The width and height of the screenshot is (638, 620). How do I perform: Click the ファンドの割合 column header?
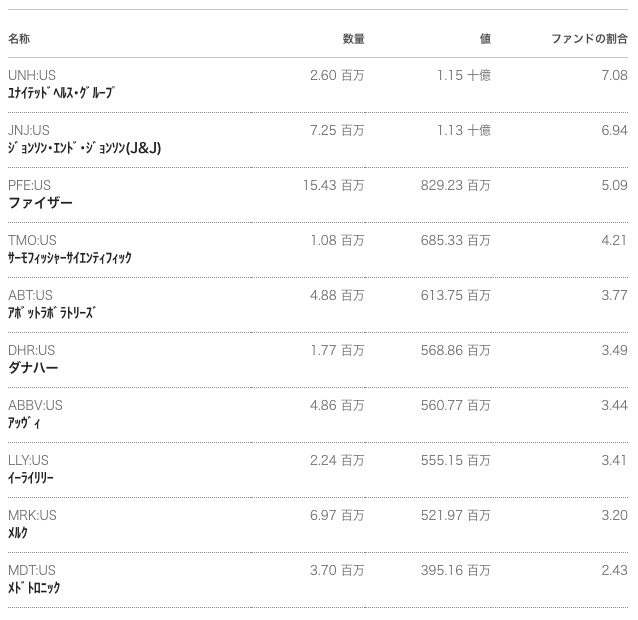click(589, 39)
